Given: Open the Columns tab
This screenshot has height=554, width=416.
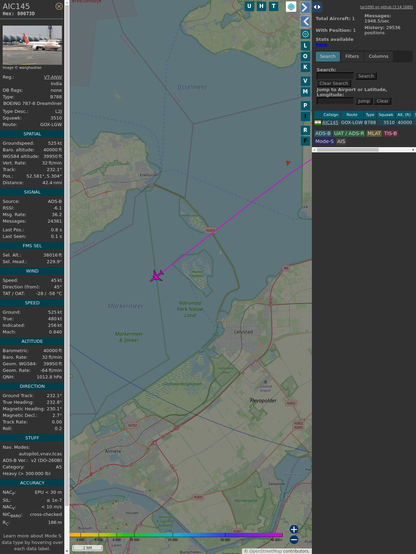Looking at the screenshot, I should (378, 56).
